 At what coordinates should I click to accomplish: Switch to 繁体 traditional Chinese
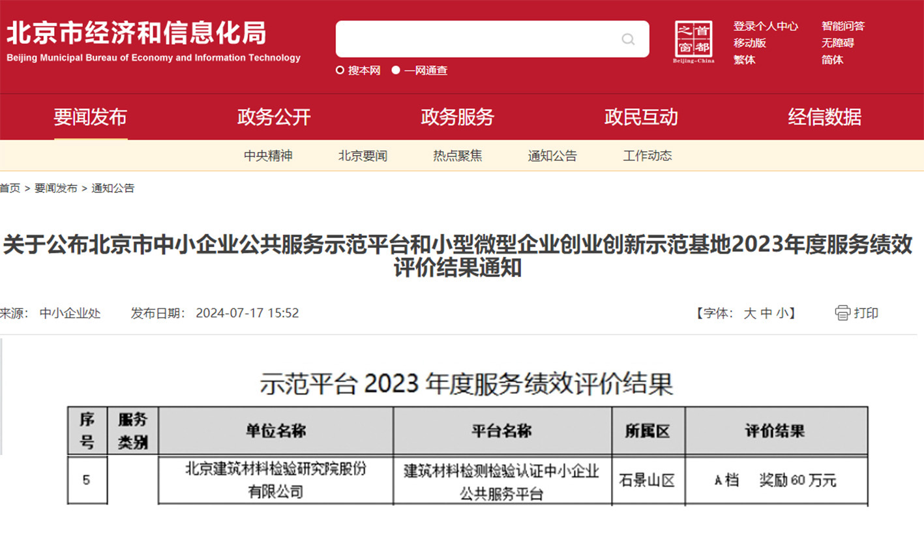click(744, 60)
